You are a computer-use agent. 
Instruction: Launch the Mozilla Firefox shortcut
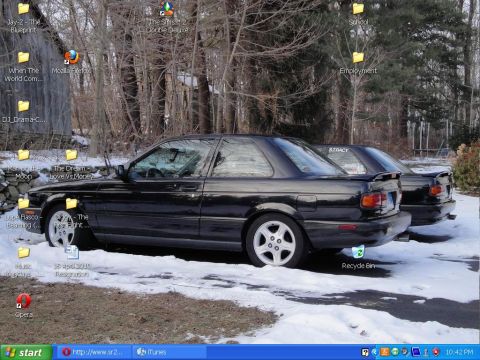(x=71, y=57)
